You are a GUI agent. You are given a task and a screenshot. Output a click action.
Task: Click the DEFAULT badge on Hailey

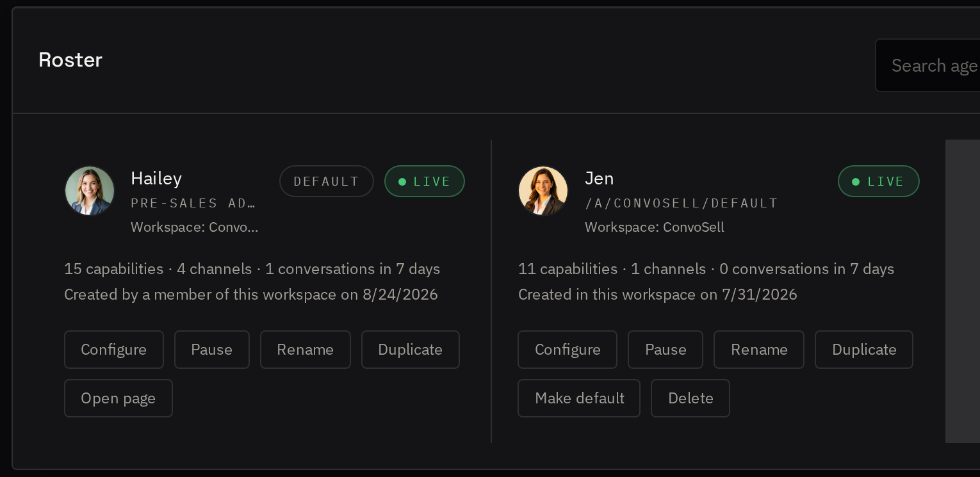[327, 181]
